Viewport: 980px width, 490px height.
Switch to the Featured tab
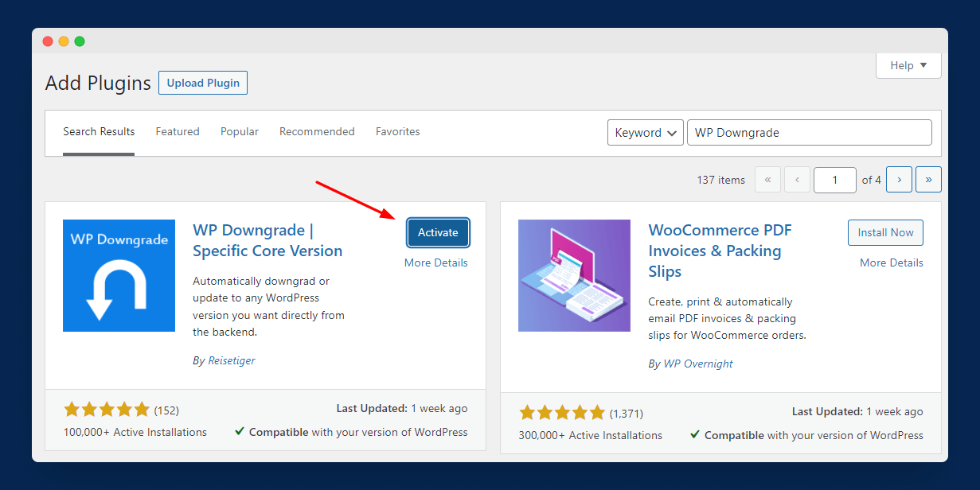click(x=178, y=132)
